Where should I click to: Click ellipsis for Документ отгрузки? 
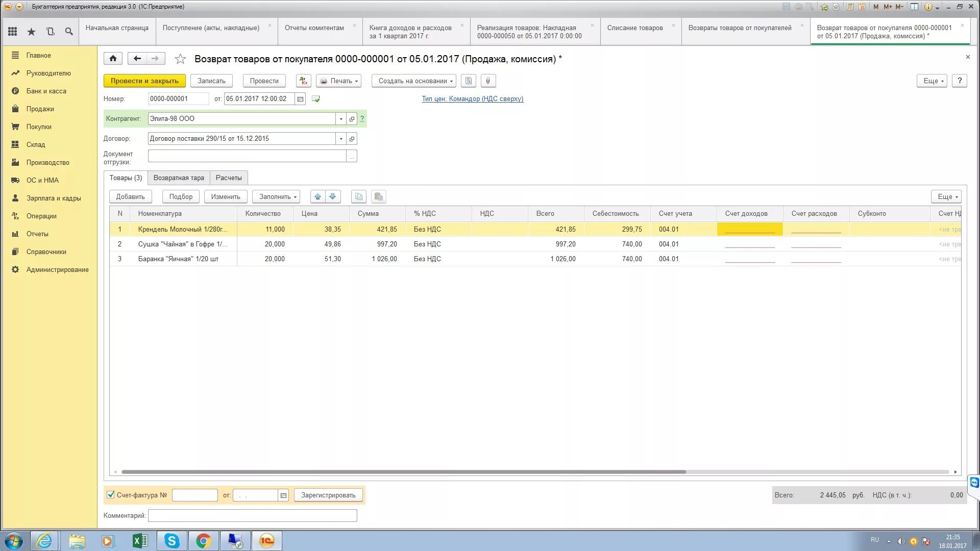click(x=352, y=157)
